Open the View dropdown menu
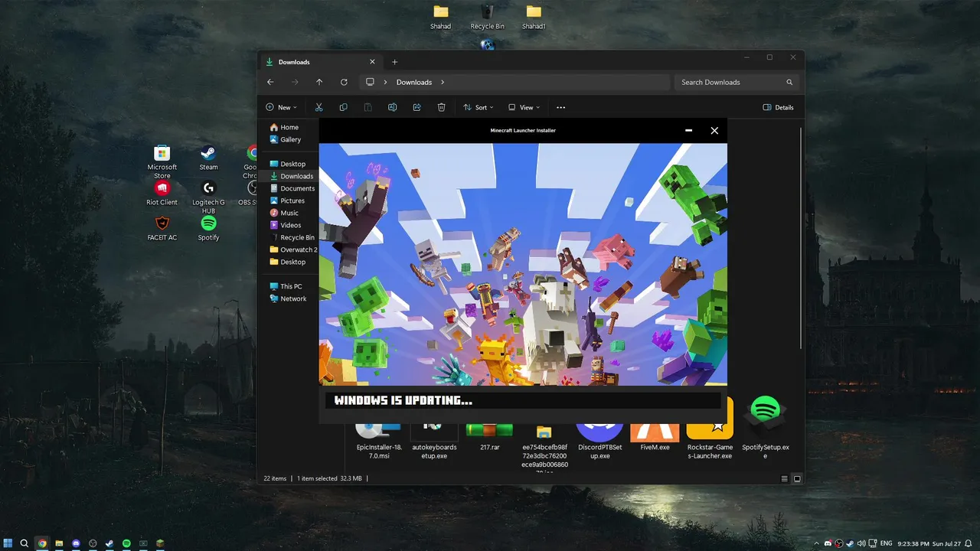Image resolution: width=980 pixels, height=551 pixels. (x=523, y=107)
